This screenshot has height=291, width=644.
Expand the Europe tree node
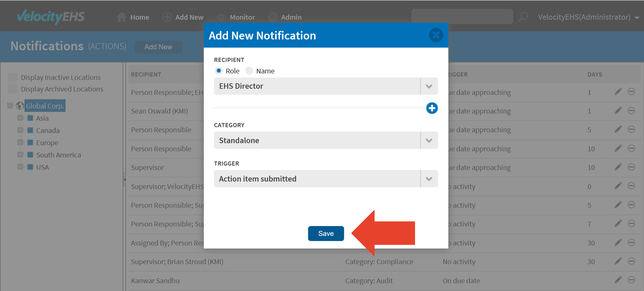pos(20,143)
